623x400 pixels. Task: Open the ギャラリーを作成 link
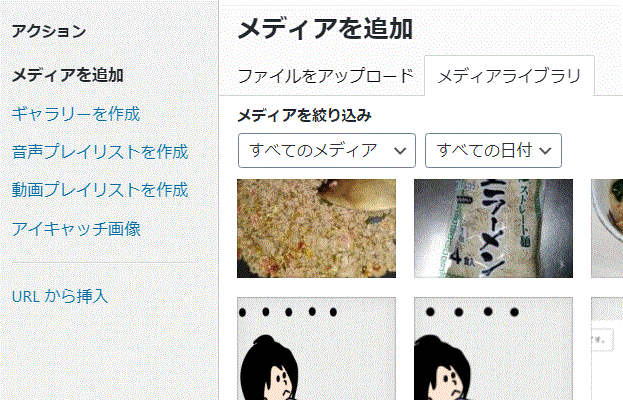[x=76, y=114]
